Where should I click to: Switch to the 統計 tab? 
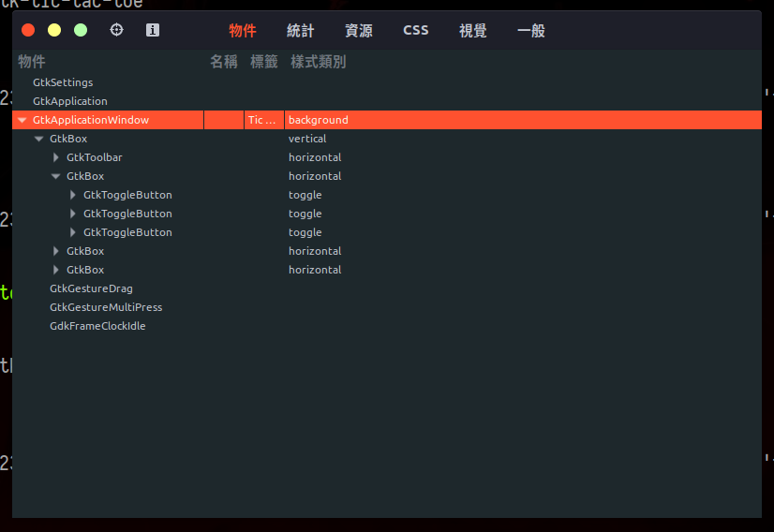click(x=300, y=31)
